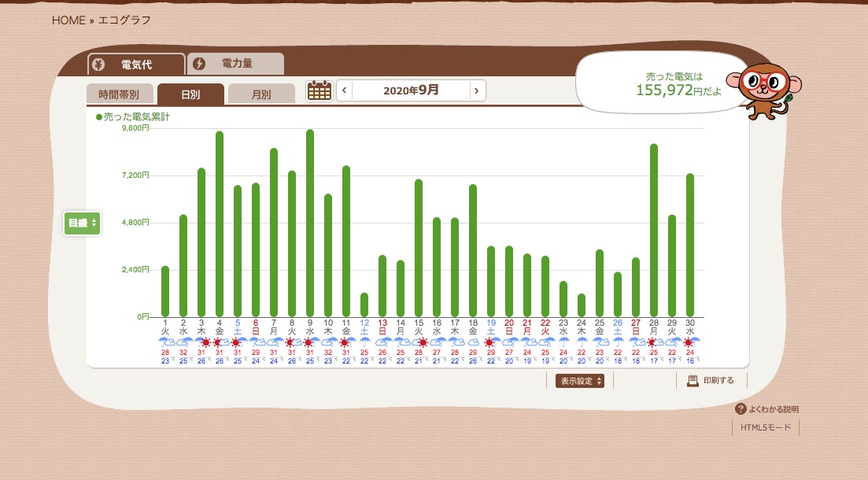Click the bar for day 24
868x480 pixels.
[x=582, y=305]
